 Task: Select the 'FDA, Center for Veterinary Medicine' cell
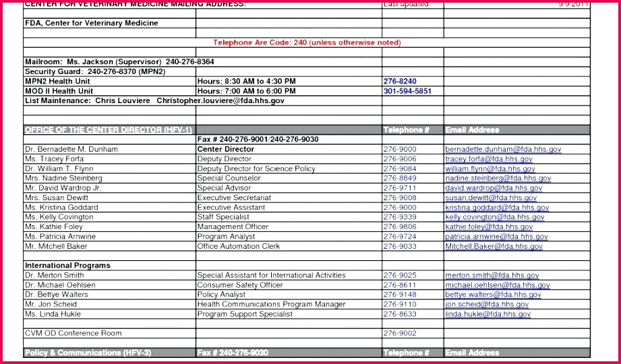tap(110, 24)
